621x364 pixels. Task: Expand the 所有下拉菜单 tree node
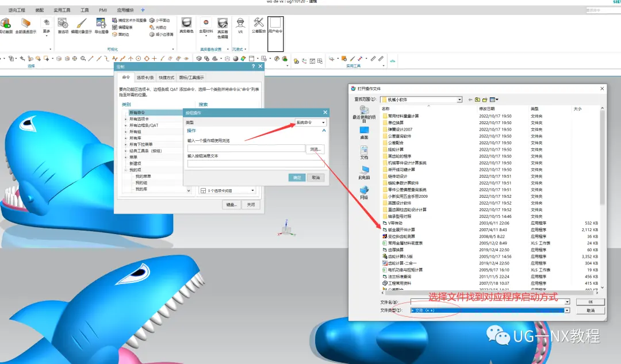click(126, 144)
